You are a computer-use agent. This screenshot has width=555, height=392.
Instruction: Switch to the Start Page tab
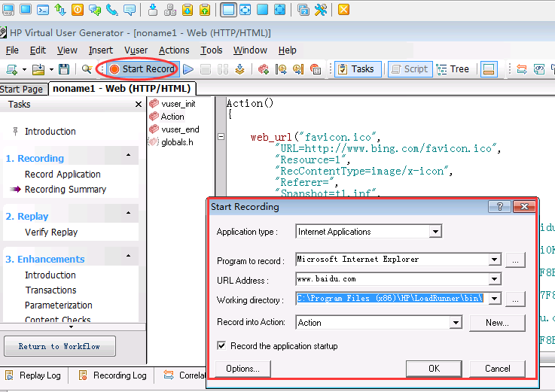(22, 89)
